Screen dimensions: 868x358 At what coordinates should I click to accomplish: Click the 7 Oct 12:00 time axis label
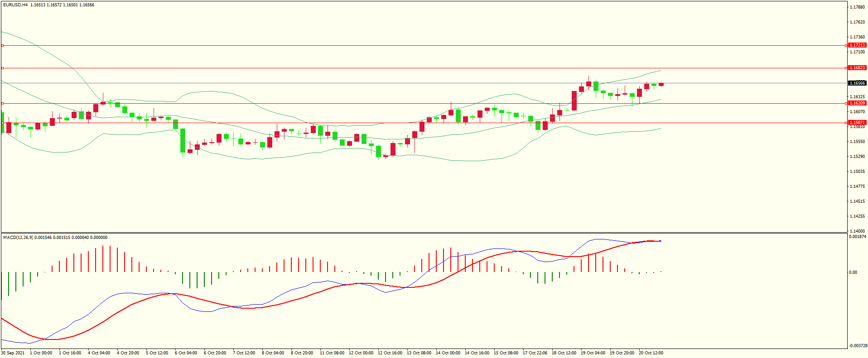coord(244,353)
